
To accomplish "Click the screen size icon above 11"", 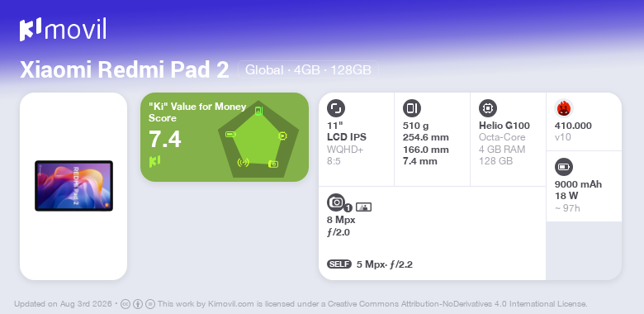I will (x=336, y=108).
